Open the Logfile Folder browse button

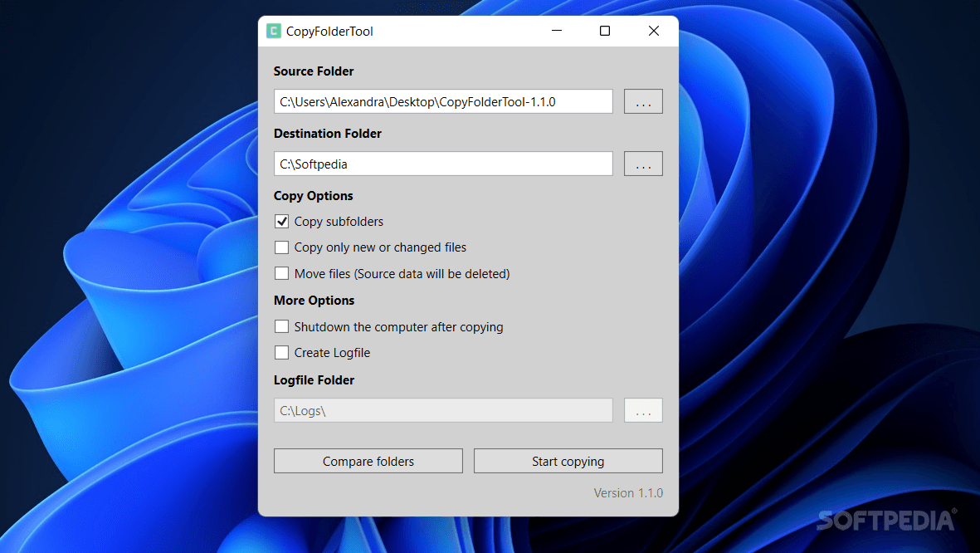coord(643,410)
